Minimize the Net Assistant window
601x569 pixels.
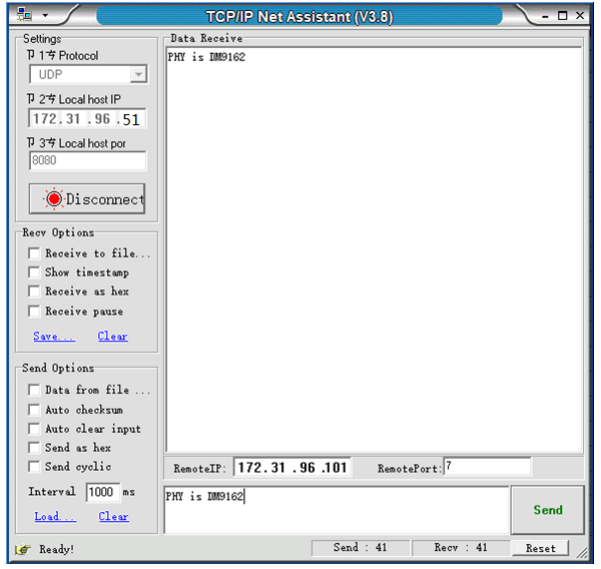tap(545, 16)
